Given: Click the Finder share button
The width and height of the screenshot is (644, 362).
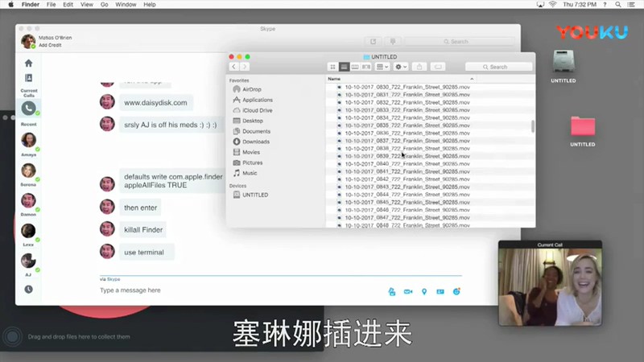Looking at the screenshot, I should (419, 67).
